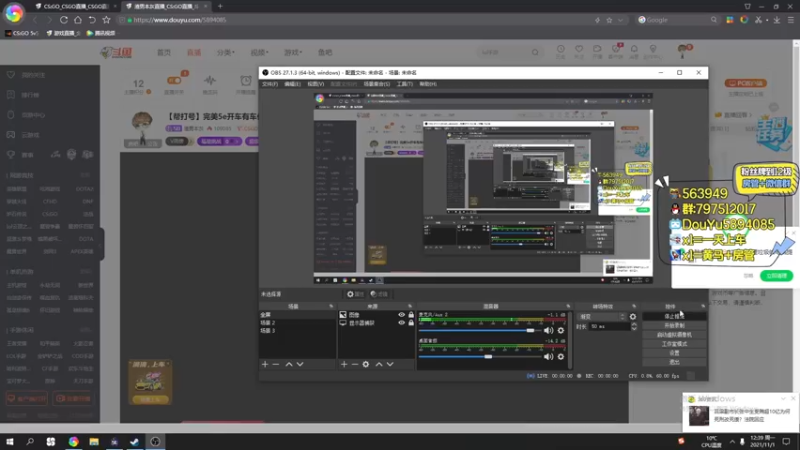Pop out the Scenes dock icon

331,307
